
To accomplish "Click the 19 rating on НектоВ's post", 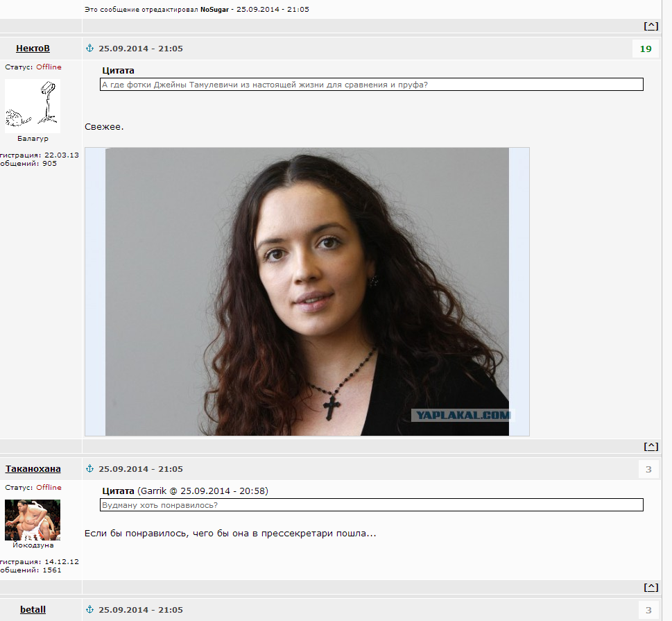I will pyautogui.click(x=646, y=49).
